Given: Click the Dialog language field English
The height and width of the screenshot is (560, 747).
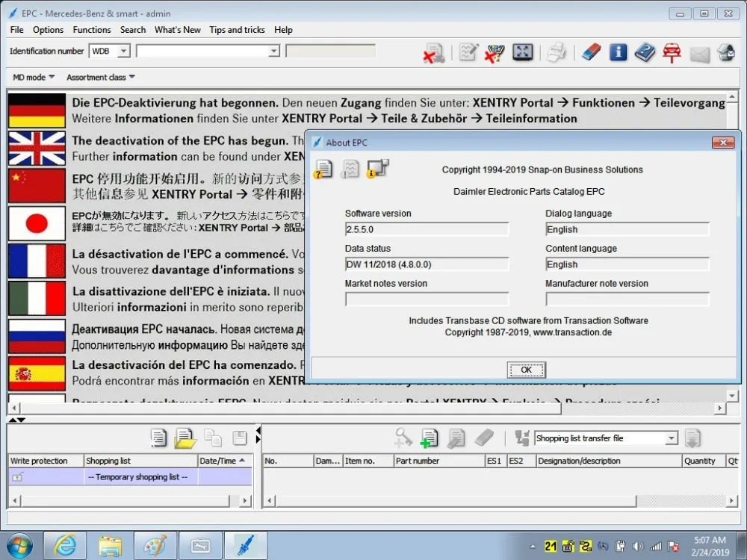Looking at the screenshot, I should tap(627, 229).
